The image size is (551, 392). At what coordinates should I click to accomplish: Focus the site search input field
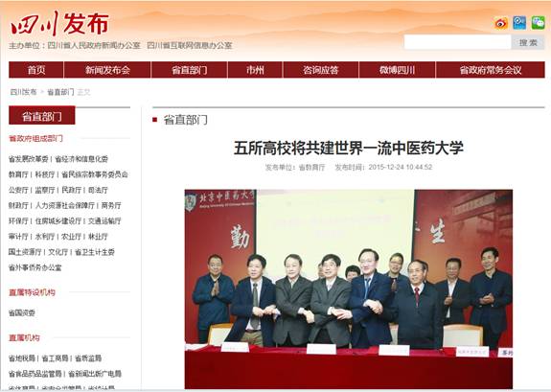(x=457, y=42)
